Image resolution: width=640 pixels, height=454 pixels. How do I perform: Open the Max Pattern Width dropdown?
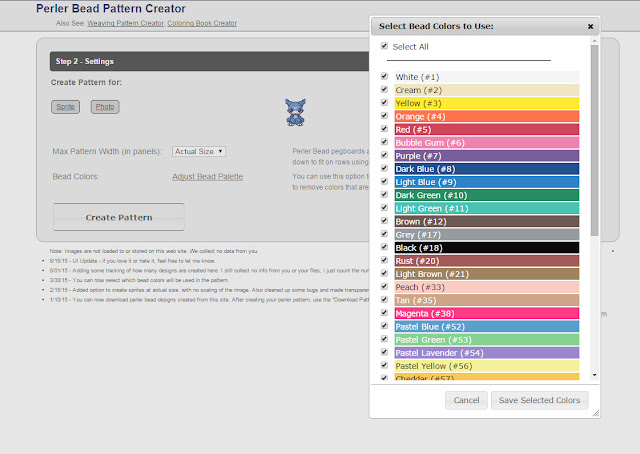tap(199, 151)
